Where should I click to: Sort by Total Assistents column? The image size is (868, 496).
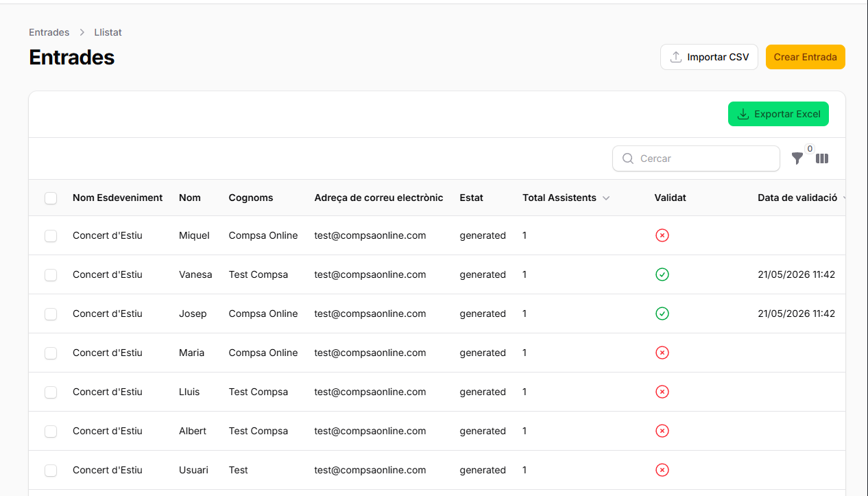(566, 198)
